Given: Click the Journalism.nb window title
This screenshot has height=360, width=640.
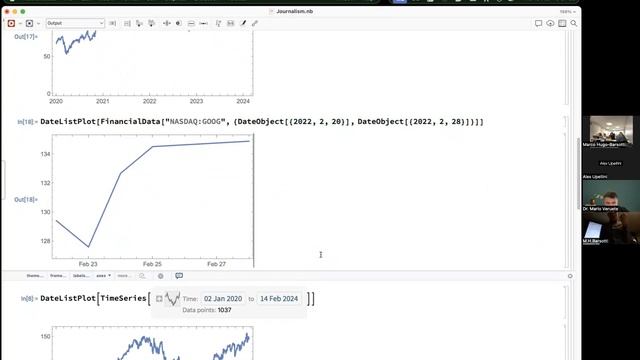Looking at the screenshot, I should point(294,11).
